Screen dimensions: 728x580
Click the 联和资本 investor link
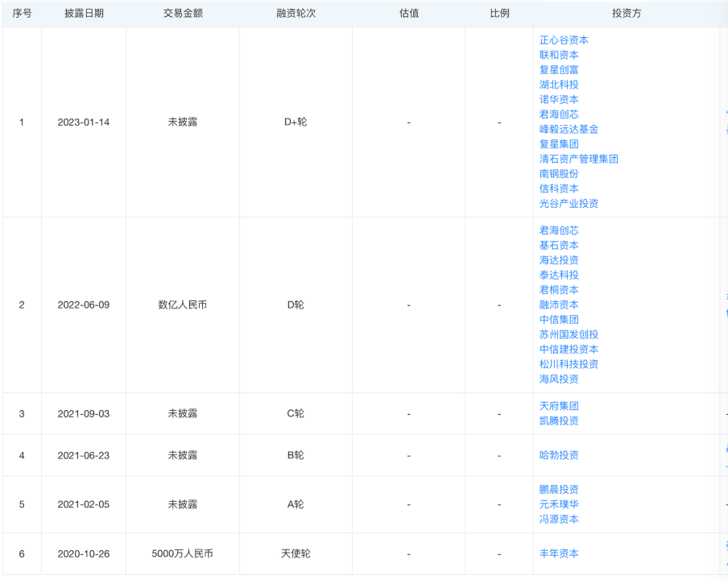[x=559, y=55]
